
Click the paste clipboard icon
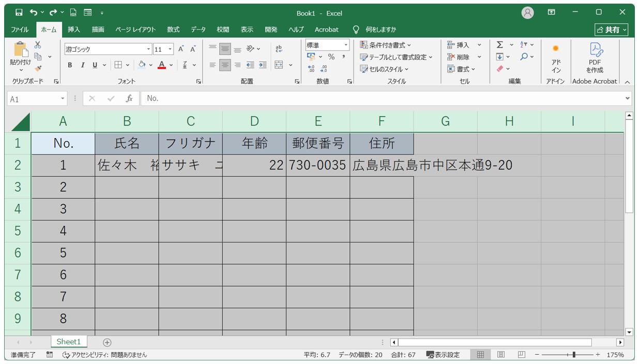(x=21, y=49)
